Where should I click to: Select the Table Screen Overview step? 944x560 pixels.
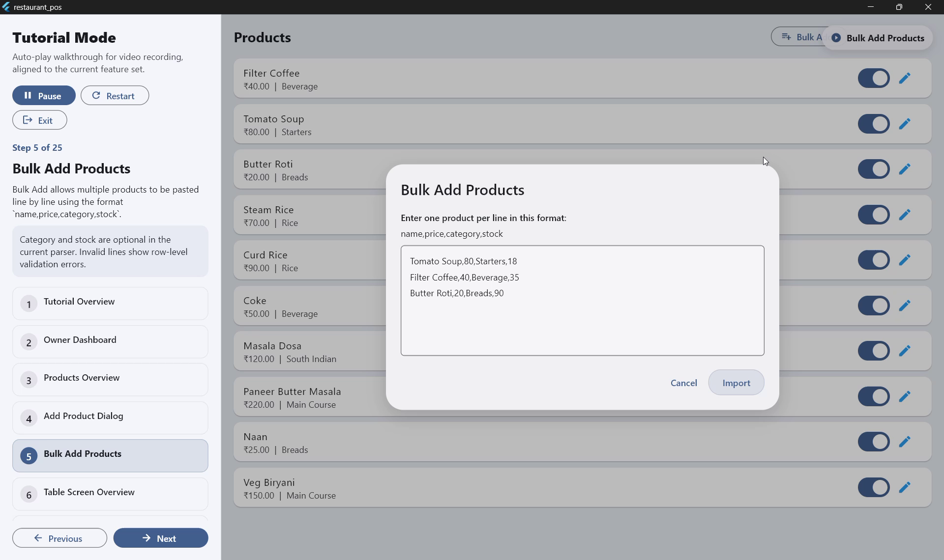point(110,493)
